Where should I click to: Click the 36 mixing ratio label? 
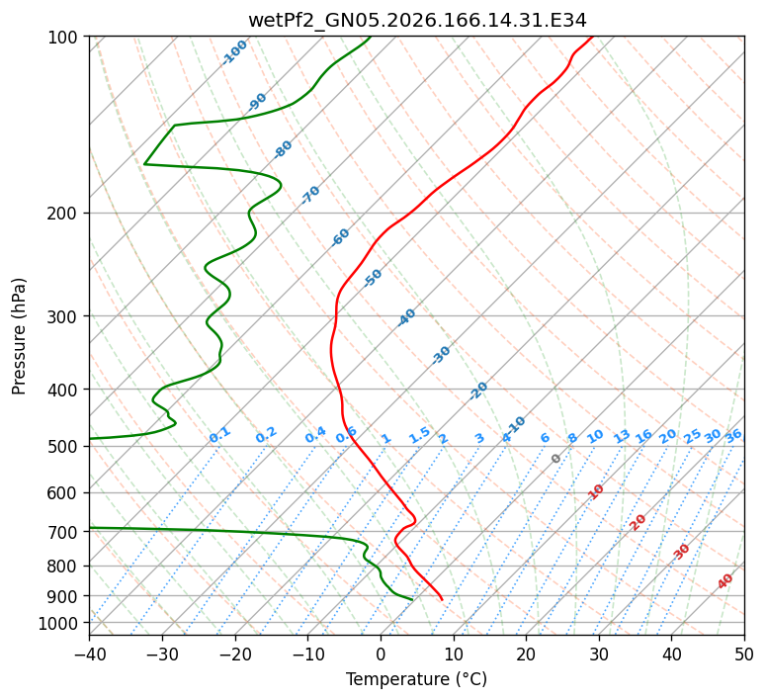click(x=733, y=437)
